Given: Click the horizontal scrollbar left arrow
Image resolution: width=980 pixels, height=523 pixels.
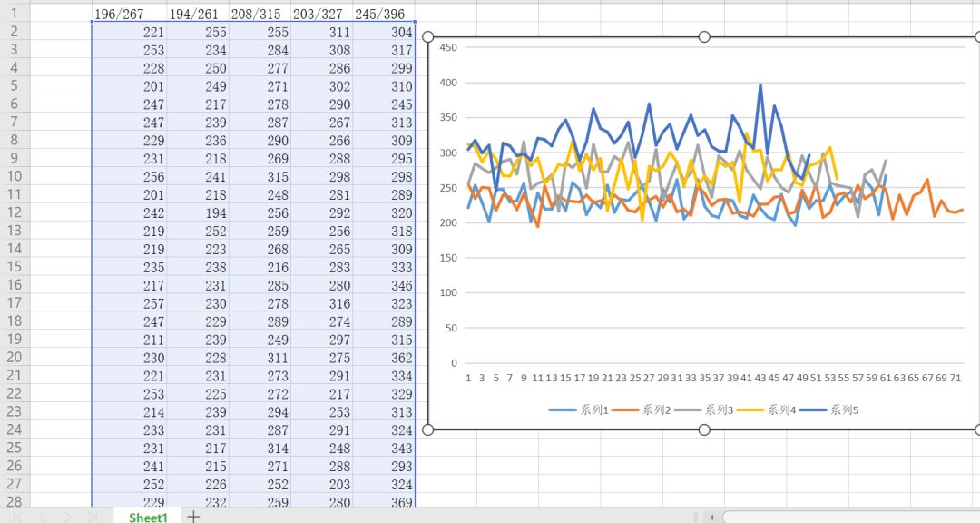Looking at the screenshot, I should [711, 518].
